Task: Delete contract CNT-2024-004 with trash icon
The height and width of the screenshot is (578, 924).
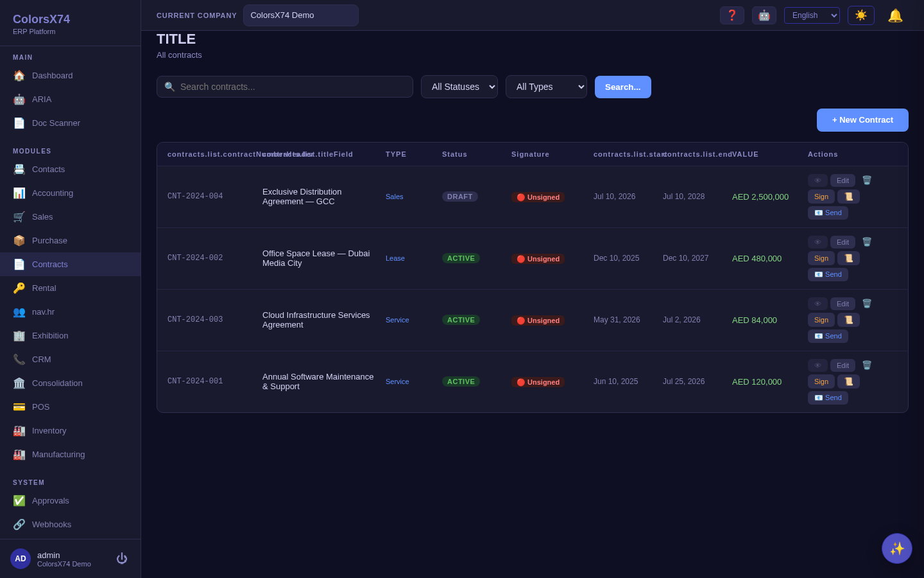Action: [867, 180]
